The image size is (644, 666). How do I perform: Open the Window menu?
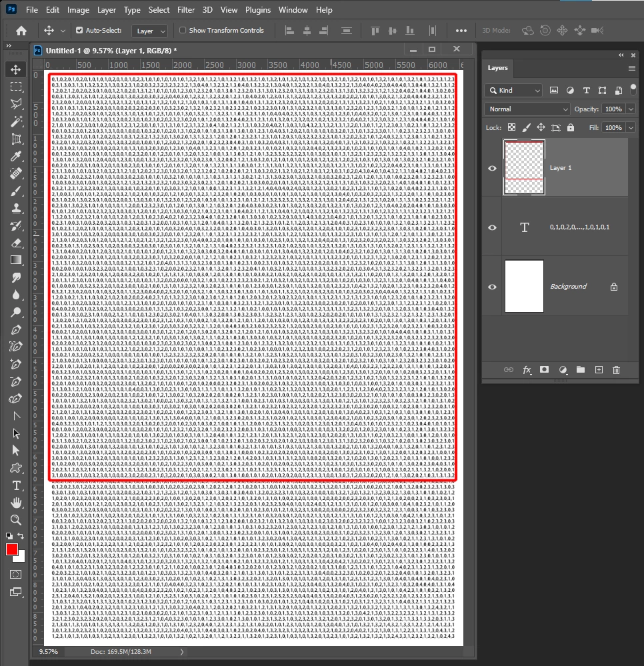coord(293,10)
